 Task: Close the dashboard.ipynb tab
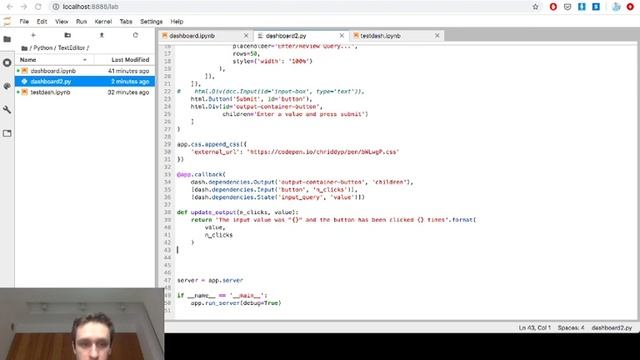point(246,36)
